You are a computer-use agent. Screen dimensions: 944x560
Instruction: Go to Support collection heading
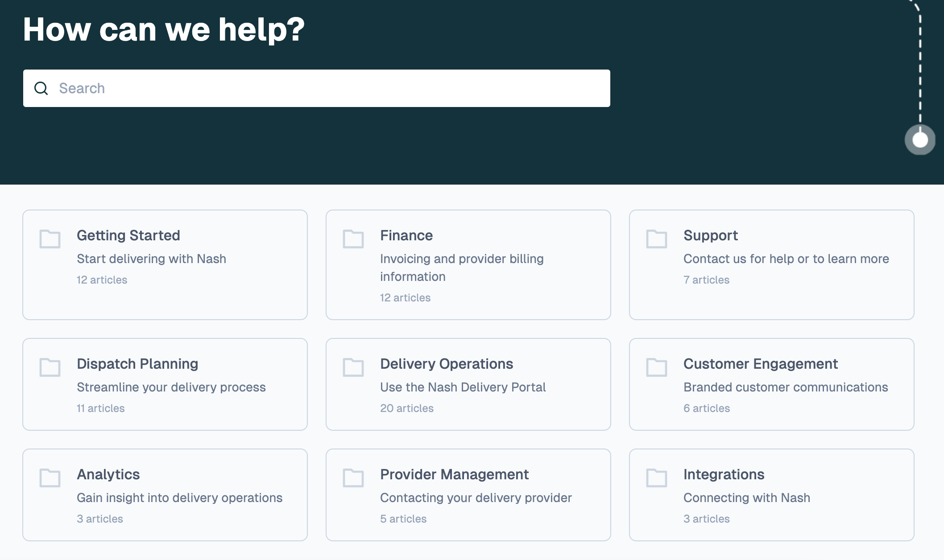(x=711, y=235)
